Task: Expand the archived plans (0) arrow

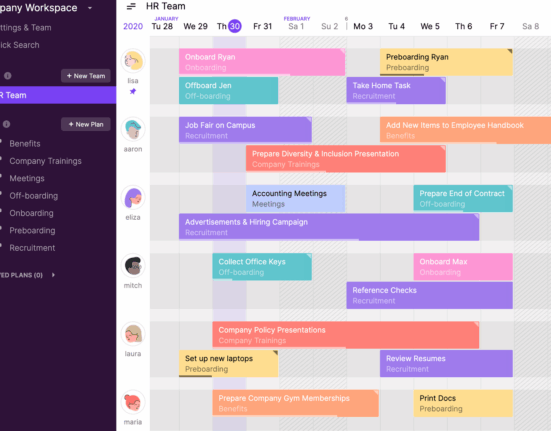Action: click(53, 275)
